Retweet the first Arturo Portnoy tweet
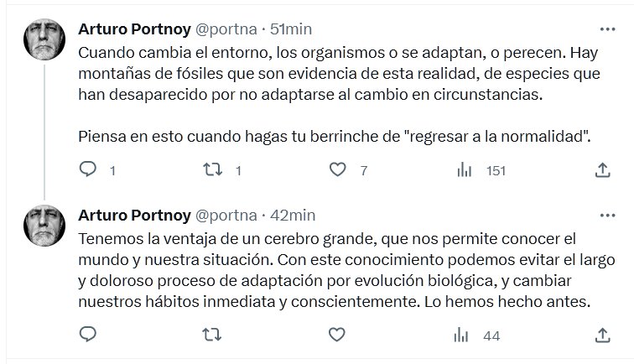The image size is (634, 364). pos(214,170)
